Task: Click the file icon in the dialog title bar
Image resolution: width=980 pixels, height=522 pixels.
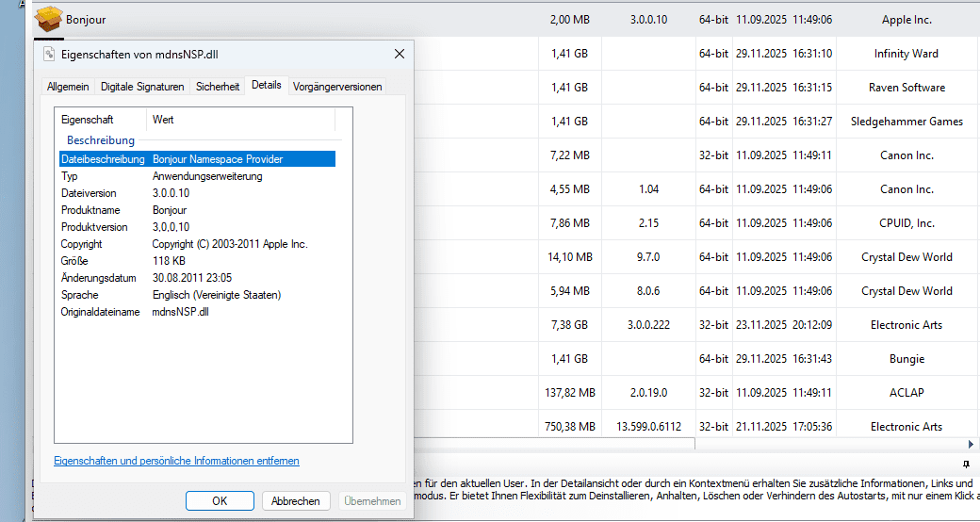Action: click(49, 54)
